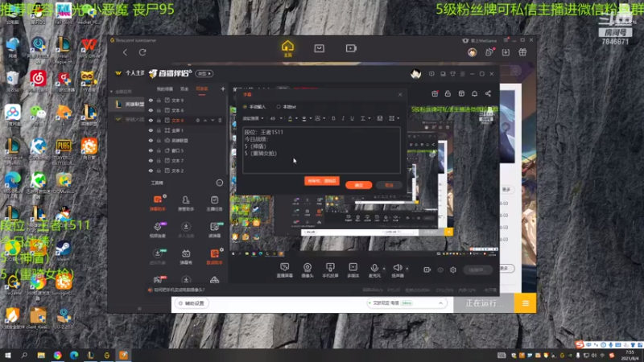Delete selected 文本 8 layer

pyautogui.click(x=220, y=120)
